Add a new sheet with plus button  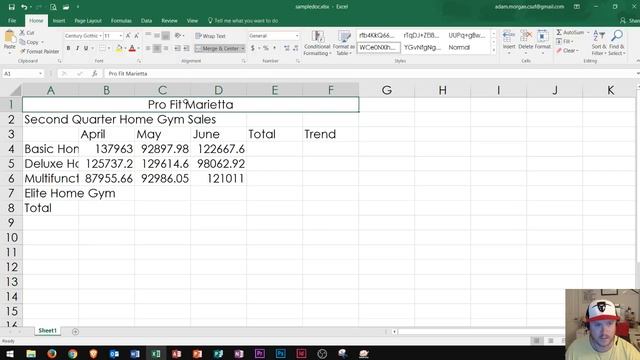coord(75,331)
